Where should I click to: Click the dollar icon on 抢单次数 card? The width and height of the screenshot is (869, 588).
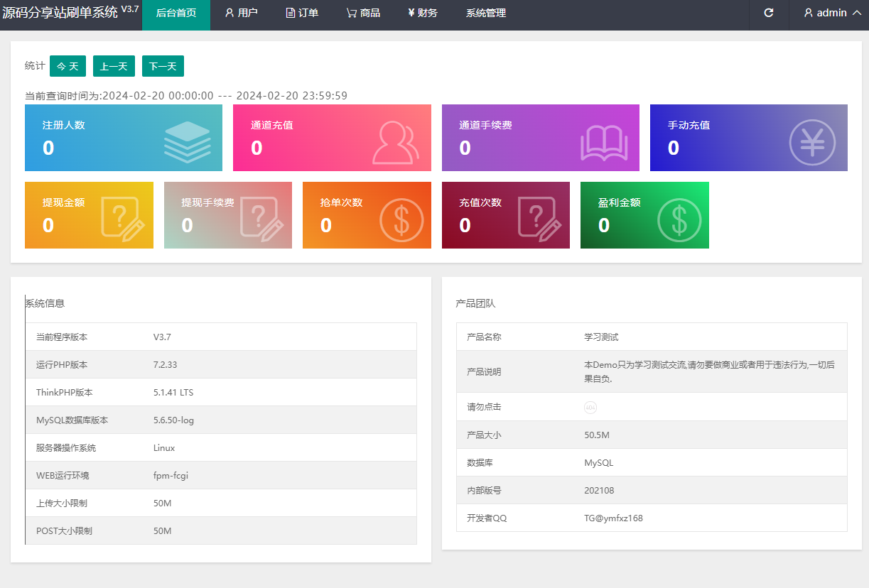point(401,219)
